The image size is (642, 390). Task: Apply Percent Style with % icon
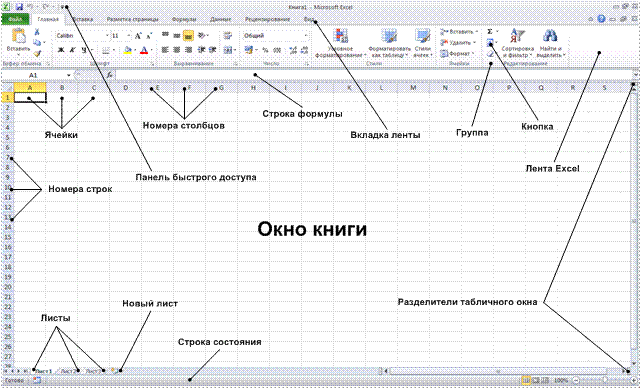[x=265, y=50]
